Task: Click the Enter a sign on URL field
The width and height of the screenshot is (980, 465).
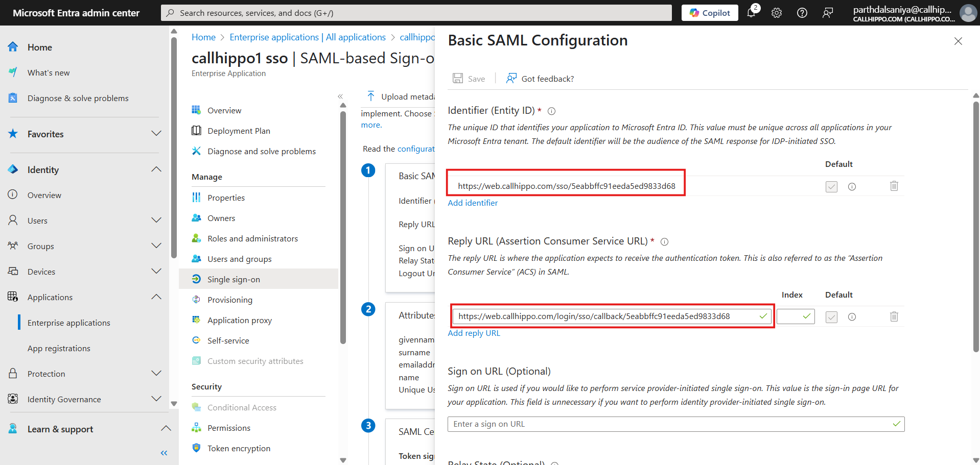Action: click(x=676, y=424)
